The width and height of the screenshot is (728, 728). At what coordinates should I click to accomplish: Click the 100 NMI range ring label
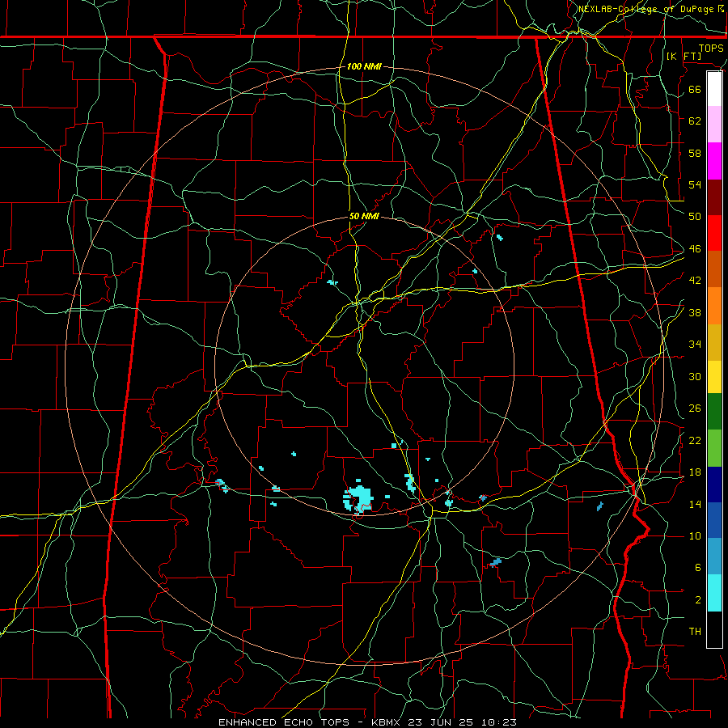click(x=364, y=66)
